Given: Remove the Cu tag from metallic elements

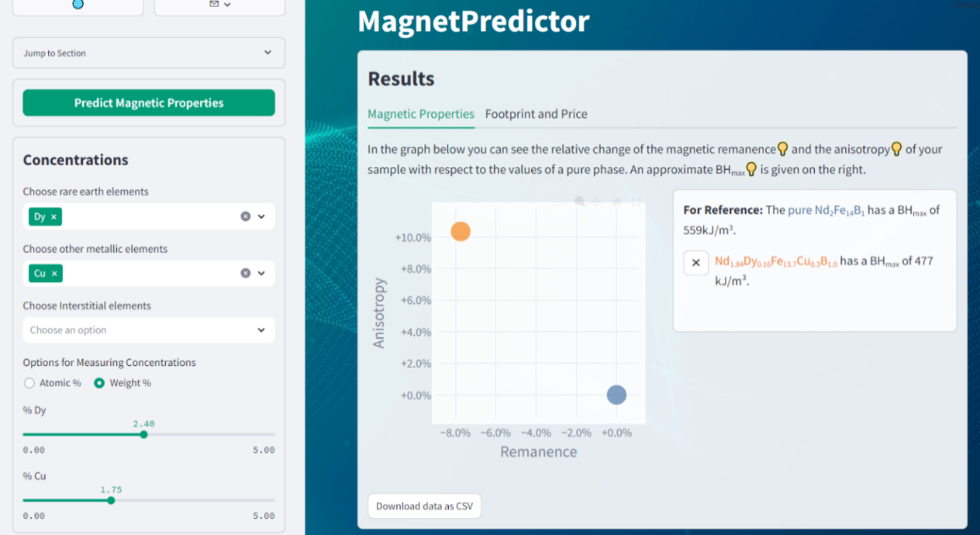Looking at the screenshot, I should [x=54, y=273].
